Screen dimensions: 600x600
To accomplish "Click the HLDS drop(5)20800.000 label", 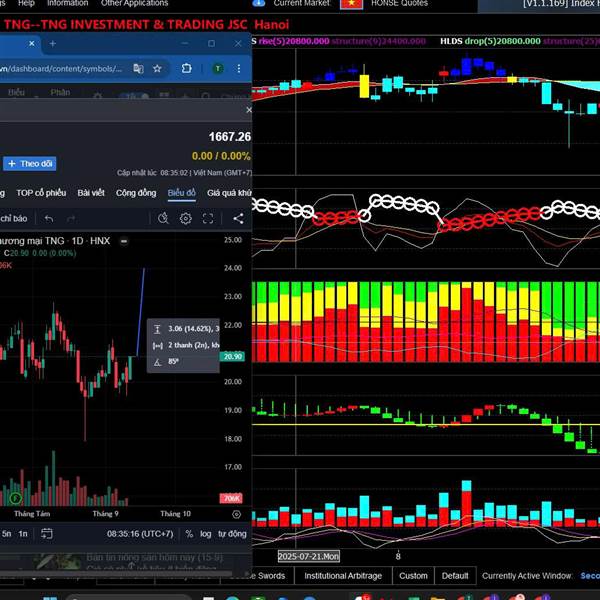I will pyautogui.click(x=490, y=41).
